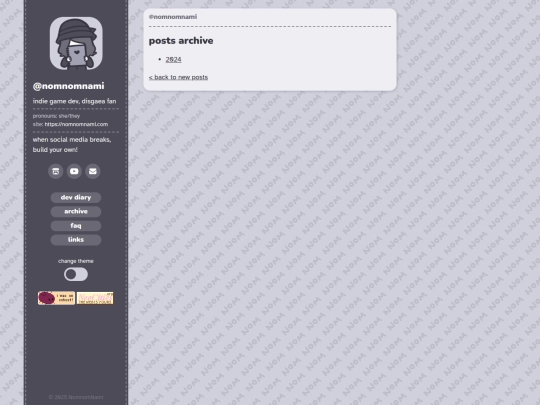
Task: Click the email envelope icon
Action: pos(93,171)
